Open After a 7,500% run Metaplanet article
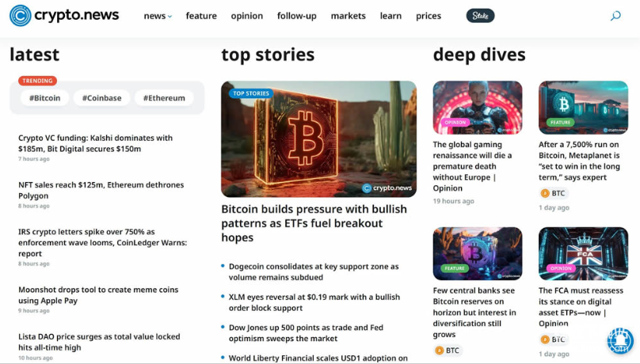 pos(579,161)
